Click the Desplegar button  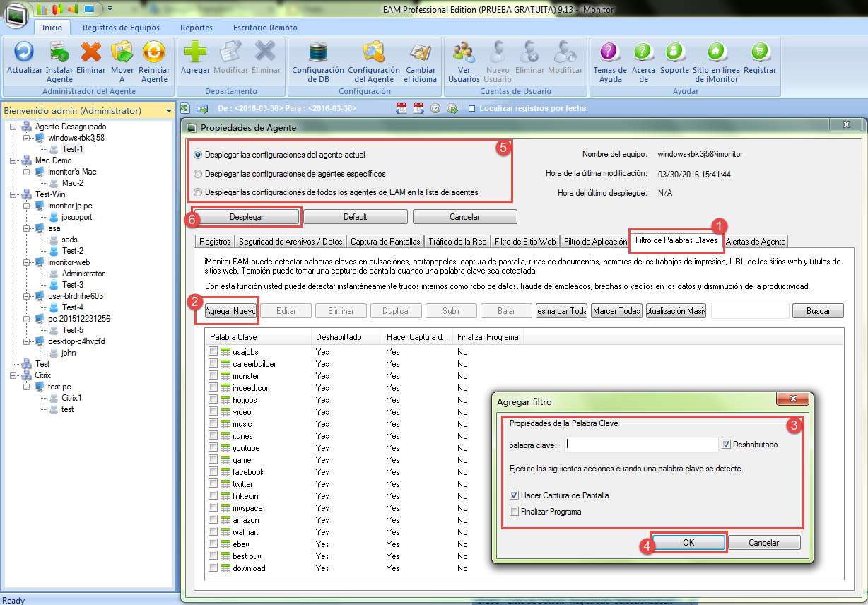click(x=246, y=217)
